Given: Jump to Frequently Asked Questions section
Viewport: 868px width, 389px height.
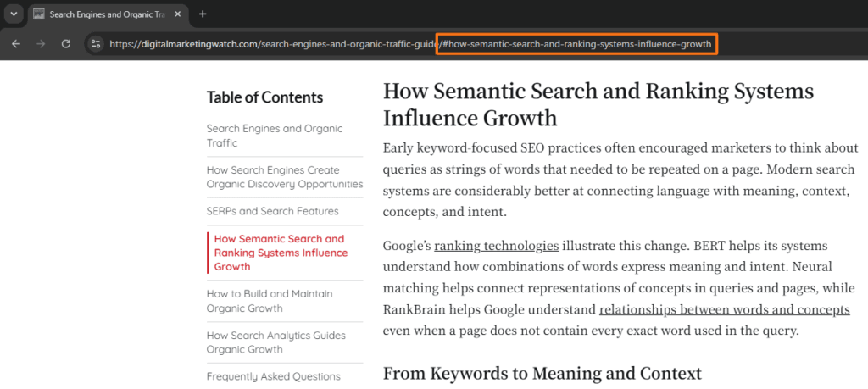Looking at the screenshot, I should pyautogui.click(x=274, y=377).
